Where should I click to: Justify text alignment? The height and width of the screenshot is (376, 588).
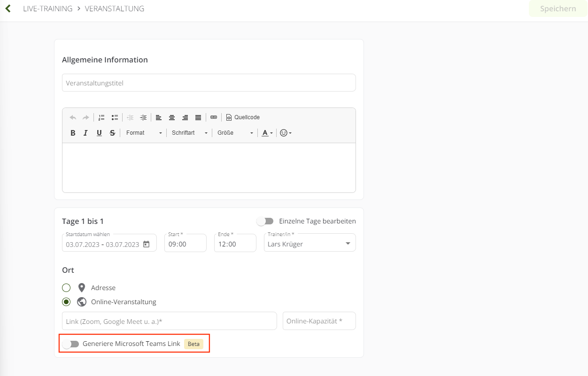(x=198, y=117)
